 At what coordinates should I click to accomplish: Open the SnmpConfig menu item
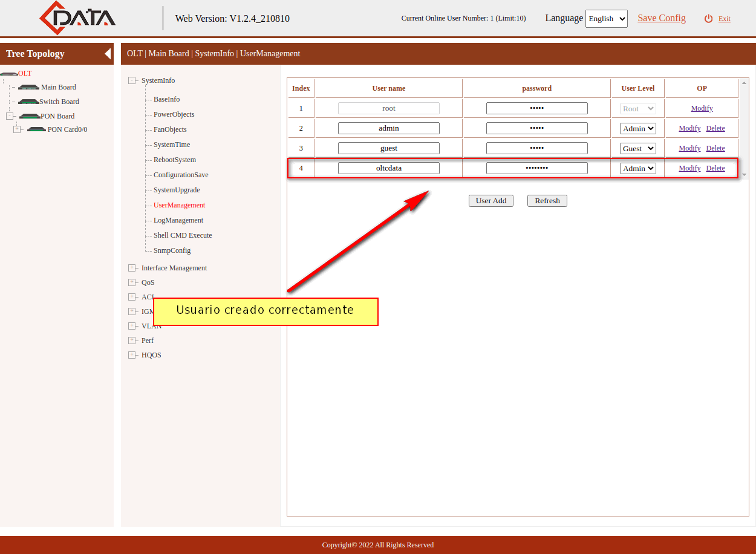coord(172,250)
